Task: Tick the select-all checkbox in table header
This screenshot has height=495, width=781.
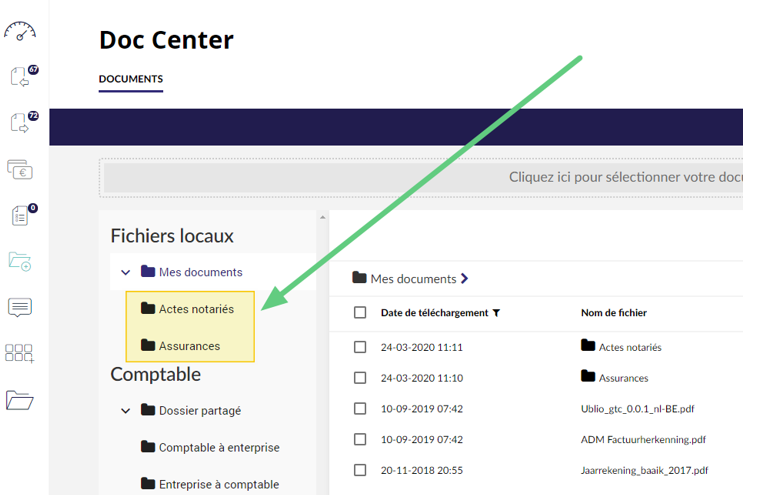Action: [360, 312]
